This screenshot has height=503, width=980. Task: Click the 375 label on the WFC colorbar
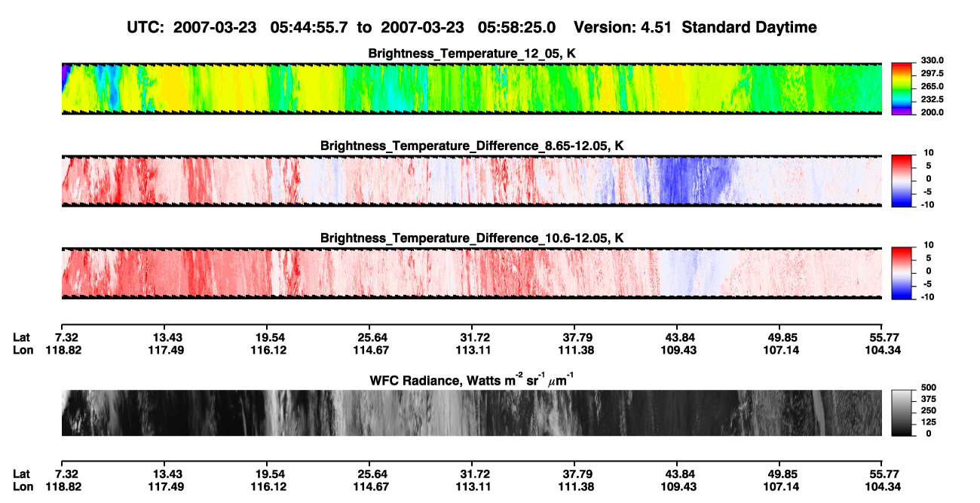coord(929,398)
